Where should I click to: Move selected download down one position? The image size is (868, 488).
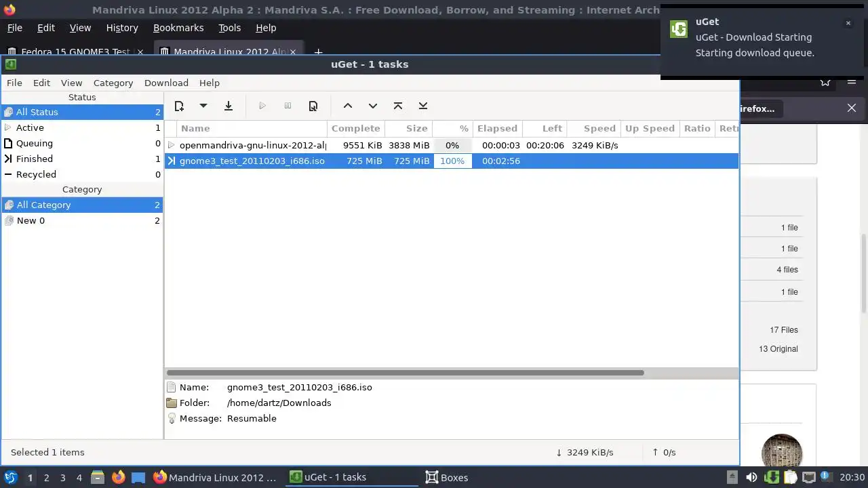(373, 106)
